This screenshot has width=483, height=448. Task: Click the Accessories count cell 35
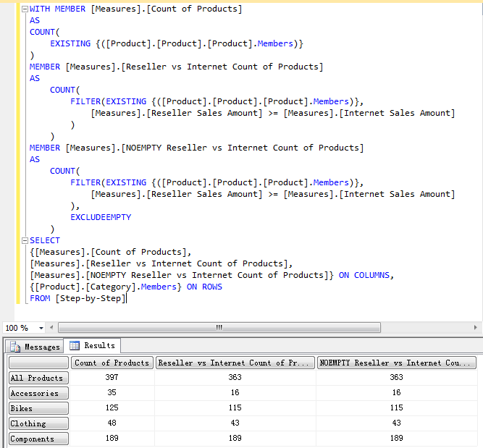112,392
